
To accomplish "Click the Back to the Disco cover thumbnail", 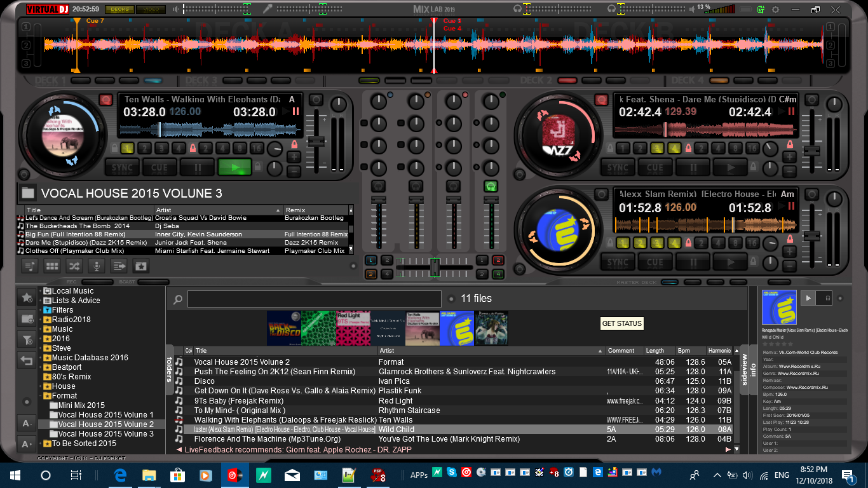I will pyautogui.click(x=283, y=328).
